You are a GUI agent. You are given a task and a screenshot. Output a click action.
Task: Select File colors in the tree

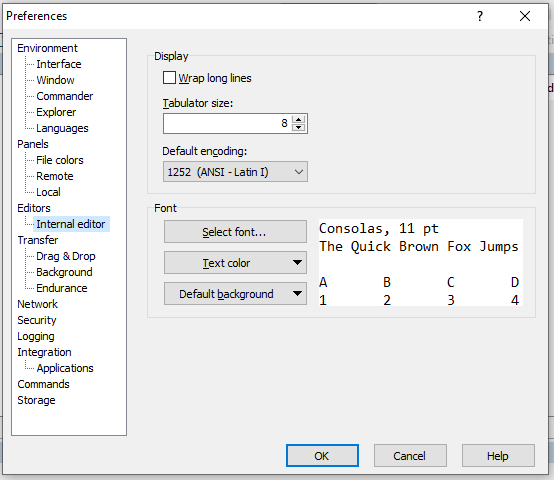tap(60, 160)
